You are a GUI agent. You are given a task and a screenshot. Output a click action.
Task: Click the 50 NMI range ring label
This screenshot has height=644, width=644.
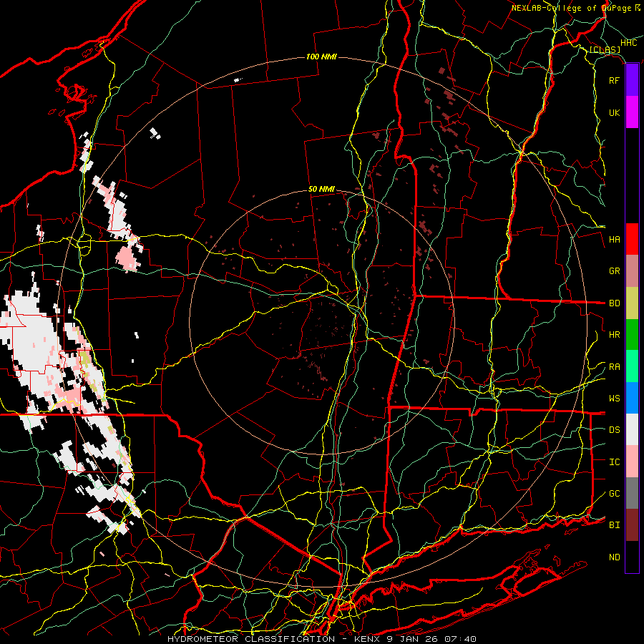point(321,190)
